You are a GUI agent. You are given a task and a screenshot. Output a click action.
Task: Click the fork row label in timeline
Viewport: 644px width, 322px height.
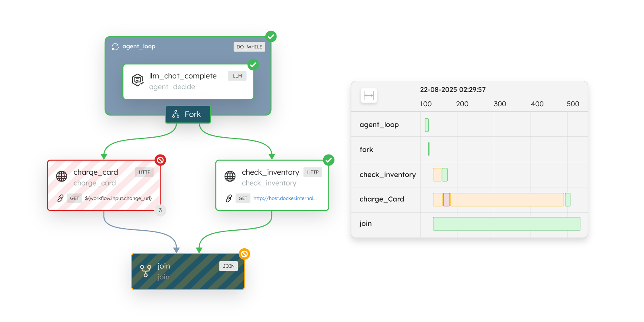coord(366,150)
